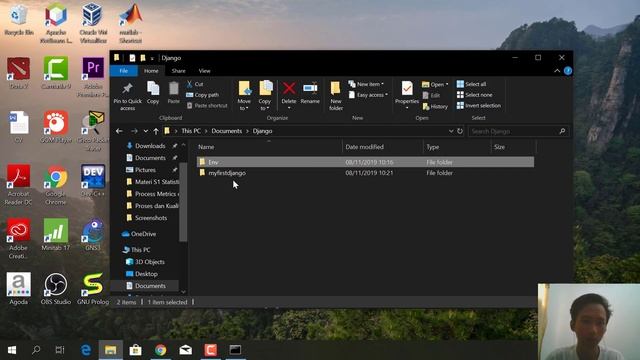Open the Easy access dropdown
Image resolution: width=640 pixels, height=360 pixels.
click(368, 95)
